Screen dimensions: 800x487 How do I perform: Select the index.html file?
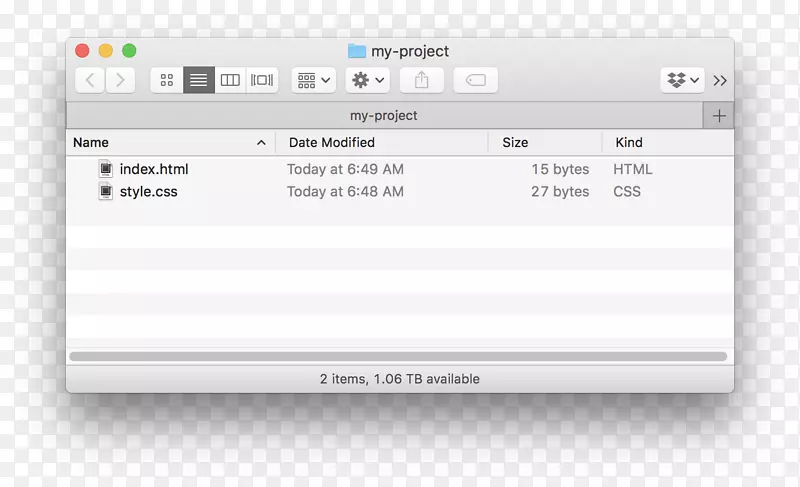153,169
